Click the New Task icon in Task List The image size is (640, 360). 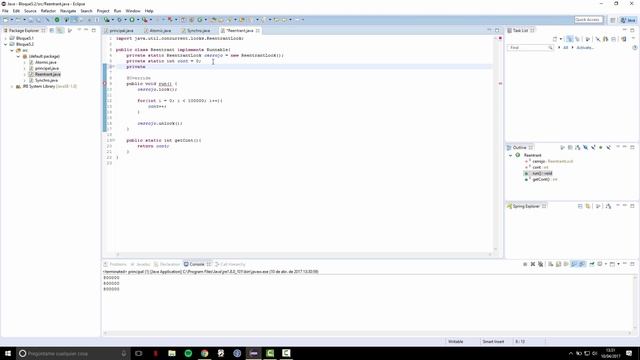point(555,39)
